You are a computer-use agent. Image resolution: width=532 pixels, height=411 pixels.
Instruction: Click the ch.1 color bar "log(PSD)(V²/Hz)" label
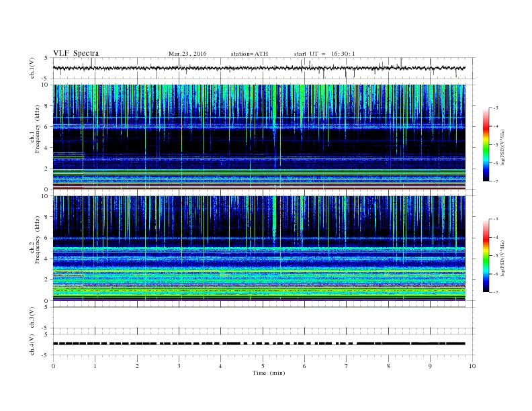tap(503, 147)
